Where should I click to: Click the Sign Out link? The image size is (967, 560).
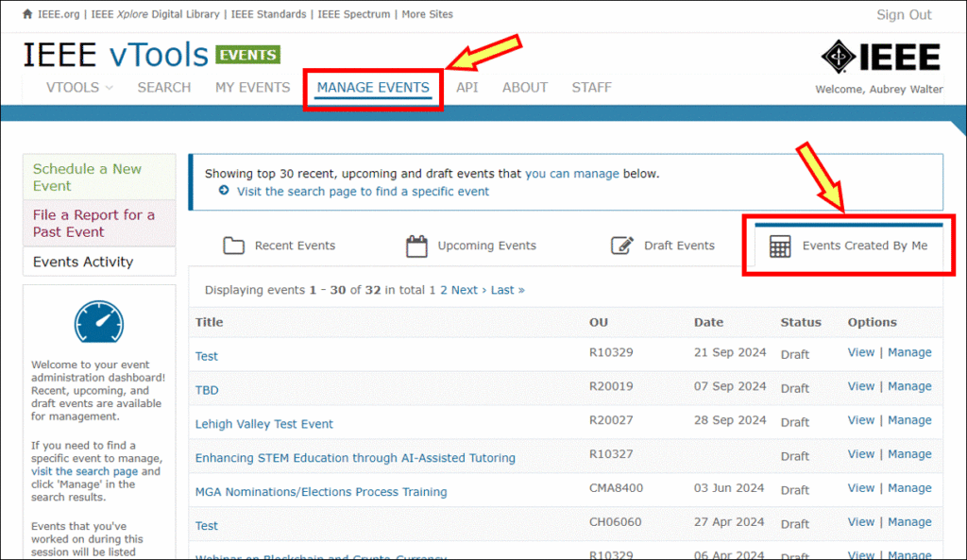(x=904, y=15)
